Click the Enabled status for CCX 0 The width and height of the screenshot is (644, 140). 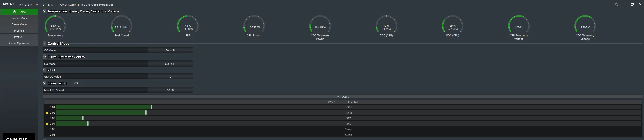353,102
